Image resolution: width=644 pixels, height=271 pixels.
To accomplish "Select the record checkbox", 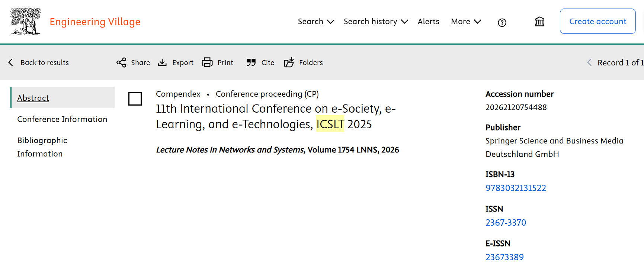I will [x=135, y=99].
